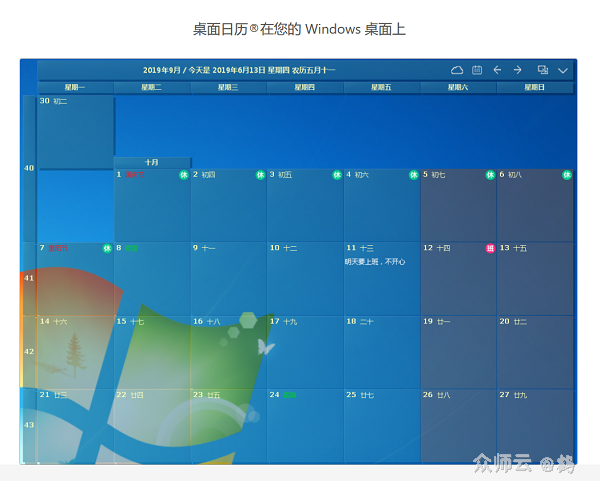
Task: Go to previous month with left arrow
Action: (x=497, y=70)
